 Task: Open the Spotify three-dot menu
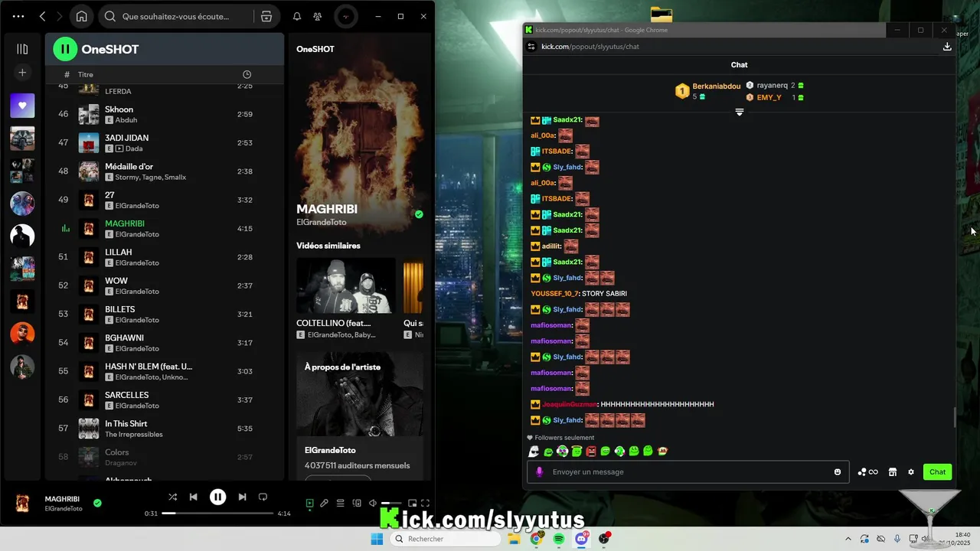[18, 16]
